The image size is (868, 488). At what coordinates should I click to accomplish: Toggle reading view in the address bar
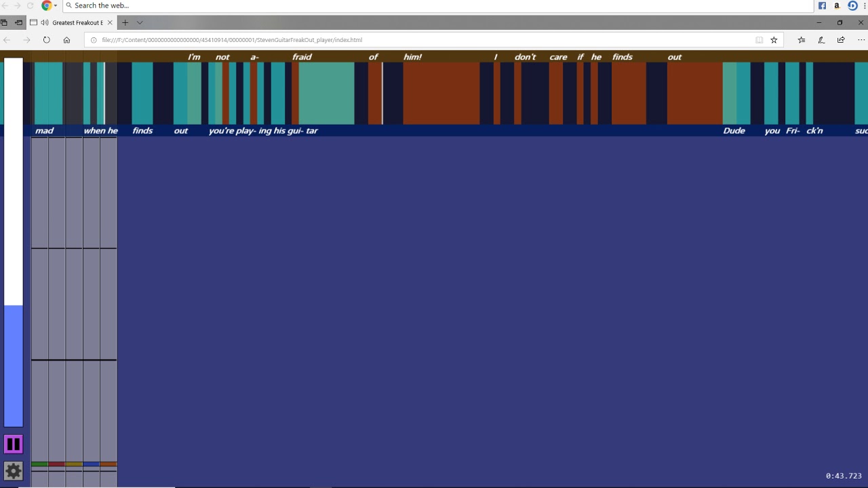[x=759, y=40]
